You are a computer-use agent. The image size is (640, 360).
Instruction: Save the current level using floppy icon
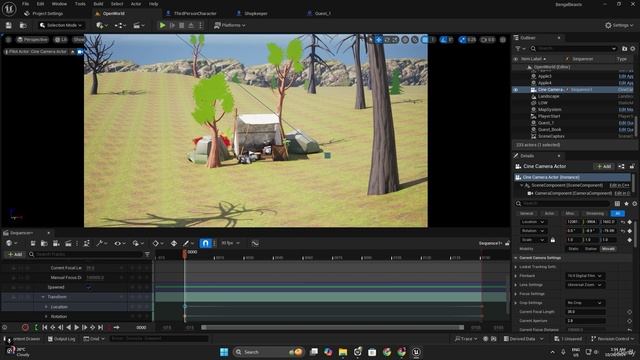9,25
